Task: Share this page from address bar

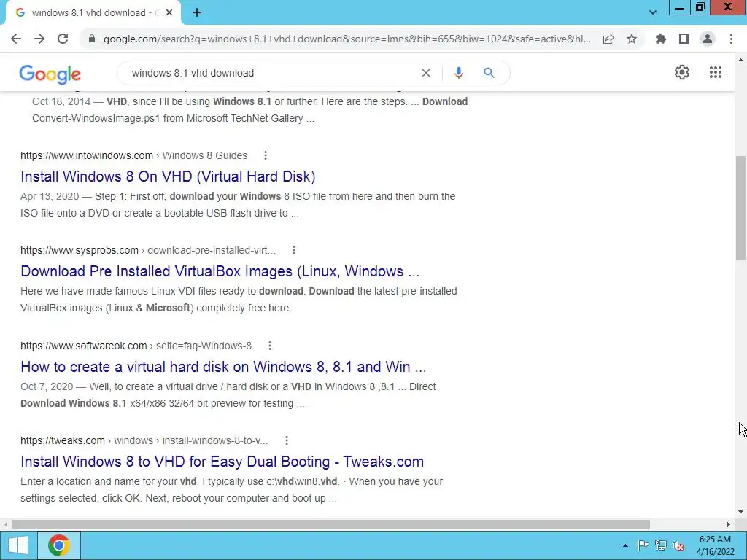Action: click(608, 39)
